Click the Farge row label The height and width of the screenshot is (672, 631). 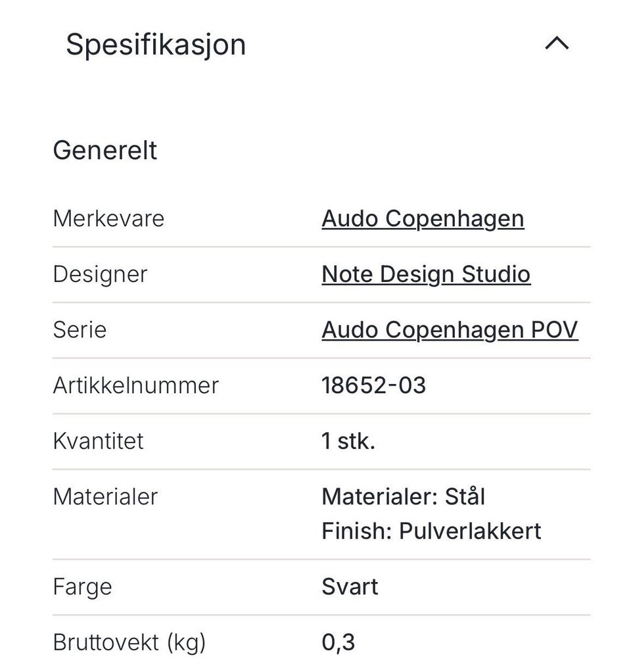click(x=82, y=587)
